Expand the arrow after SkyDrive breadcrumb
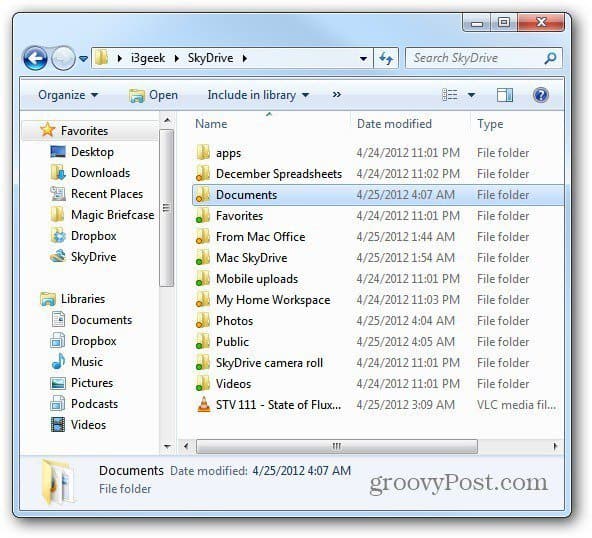Screen dimensions: 592x538 (x=245, y=58)
